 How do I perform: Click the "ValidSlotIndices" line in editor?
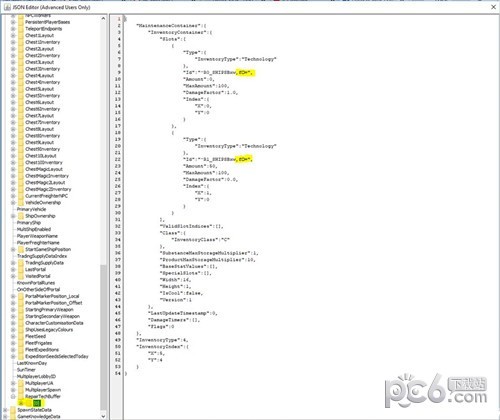pyautogui.click(x=191, y=226)
